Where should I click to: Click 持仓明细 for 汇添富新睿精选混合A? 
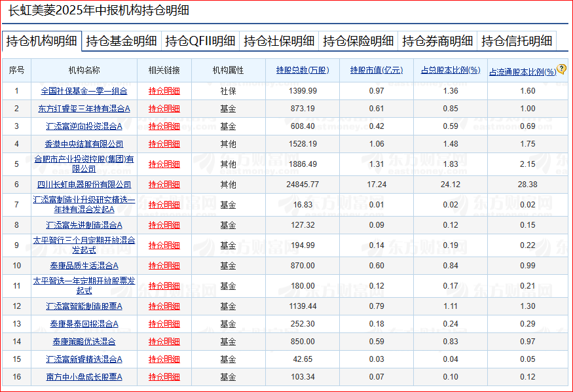[164, 359]
